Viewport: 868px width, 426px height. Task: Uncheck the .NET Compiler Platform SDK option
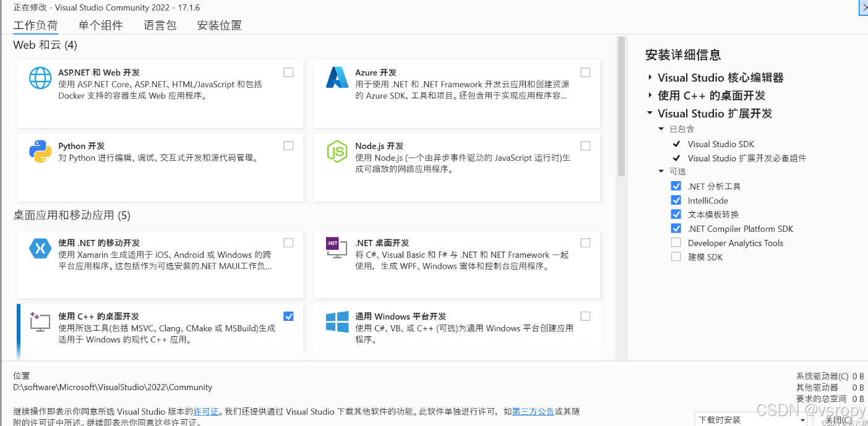676,228
